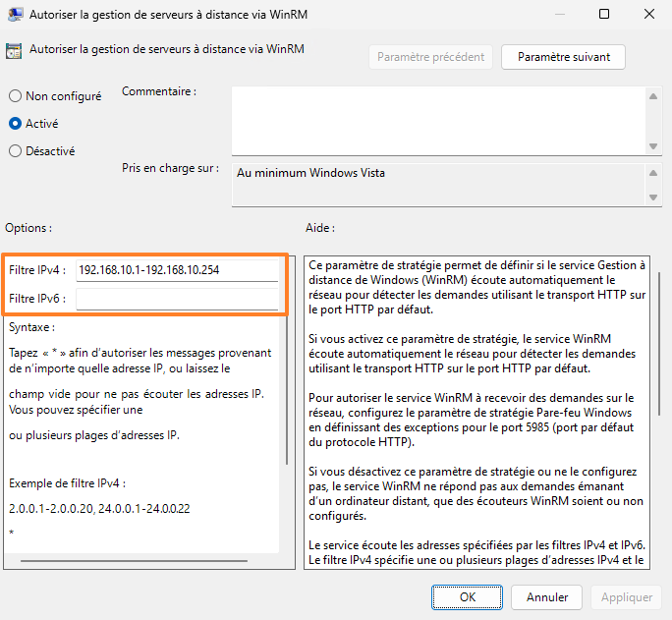Click the Syntaxe : label

pyautogui.click(x=32, y=327)
